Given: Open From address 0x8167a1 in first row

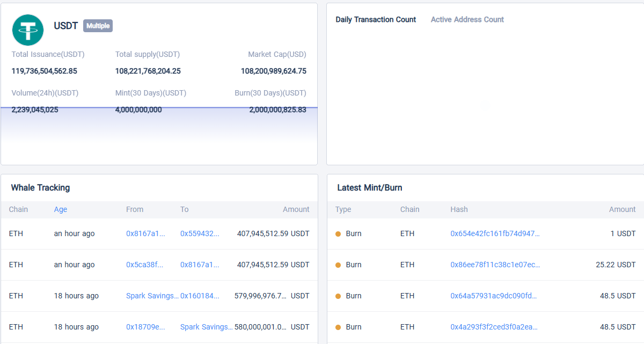Looking at the screenshot, I should coord(145,233).
